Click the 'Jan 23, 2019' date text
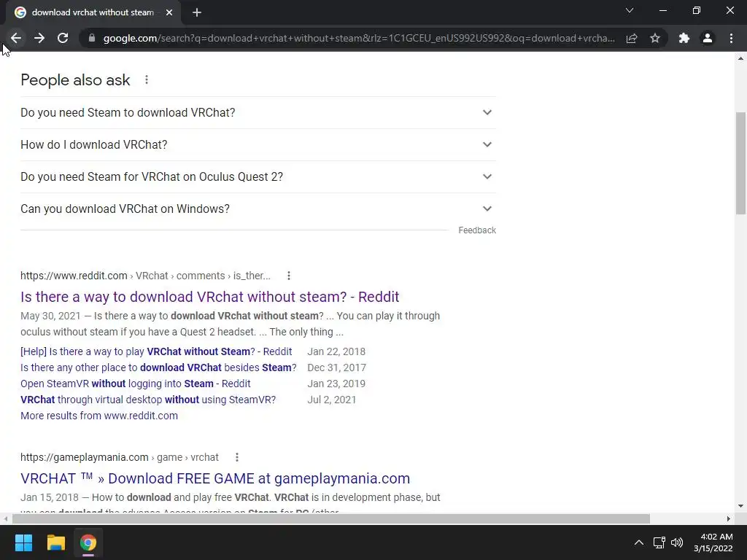 336,384
